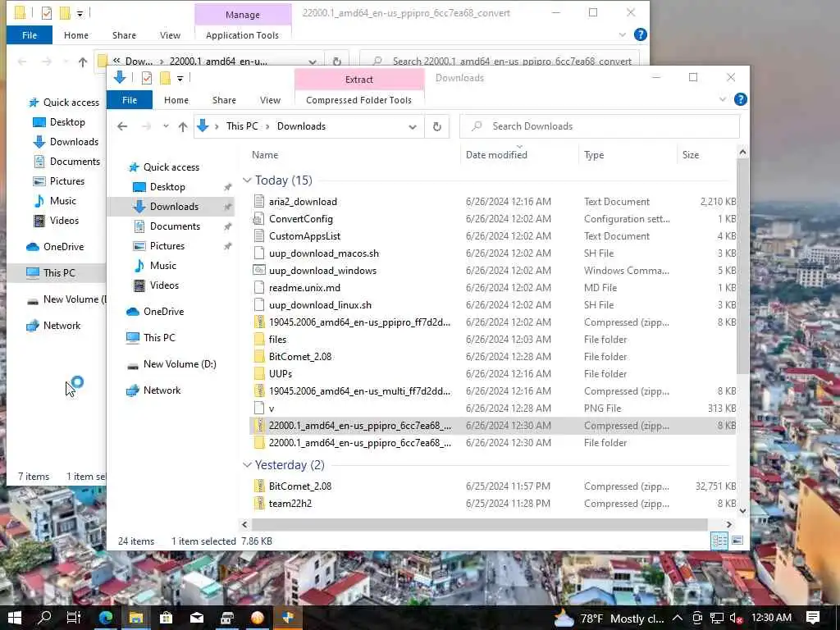The height and width of the screenshot is (630, 840).
Task: Switch to details view layout button
Action: [x=719, y=541]
